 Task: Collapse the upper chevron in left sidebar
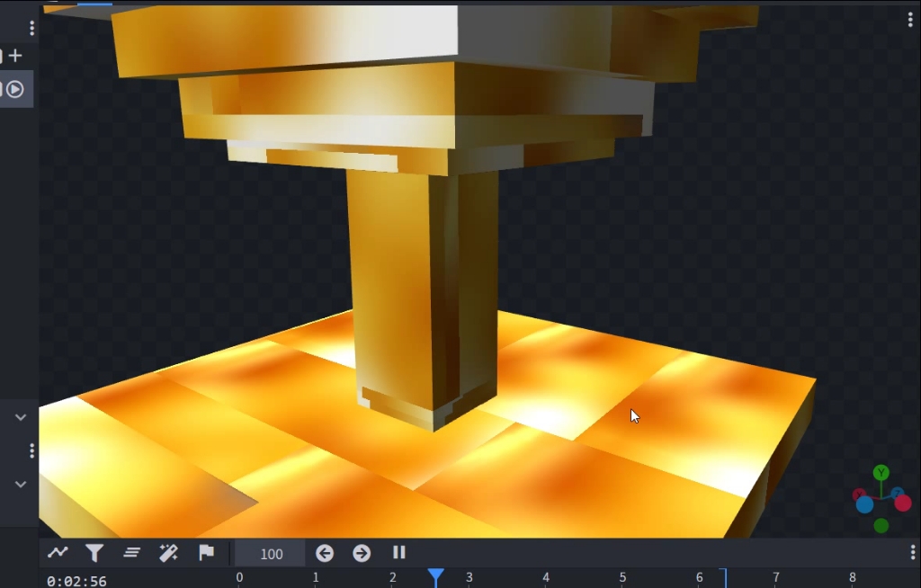(x=21, y=417)
